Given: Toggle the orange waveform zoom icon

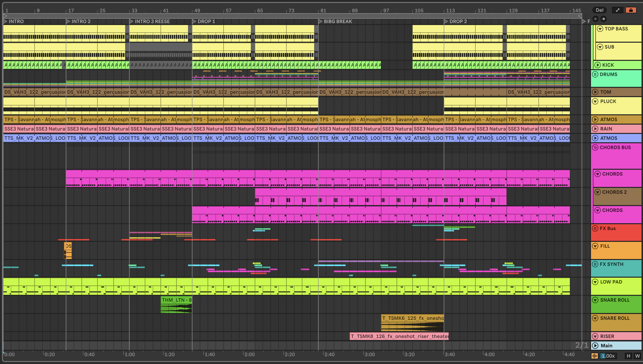Looking at the screenshot, I should tap(594, 356).
